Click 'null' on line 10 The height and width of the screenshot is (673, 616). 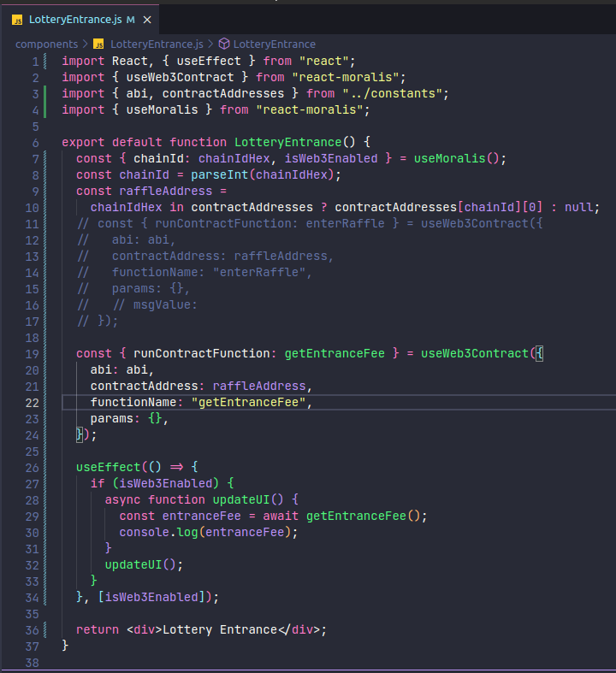click(x=578, y=207)
